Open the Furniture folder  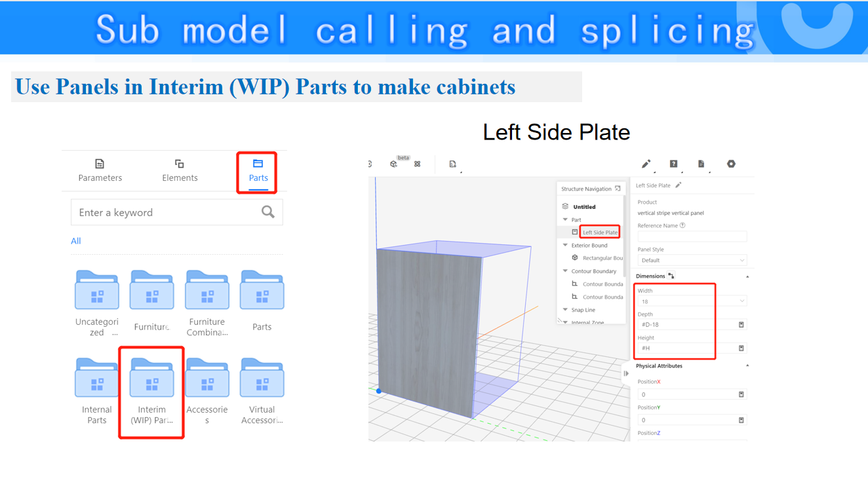coord(152,301)
